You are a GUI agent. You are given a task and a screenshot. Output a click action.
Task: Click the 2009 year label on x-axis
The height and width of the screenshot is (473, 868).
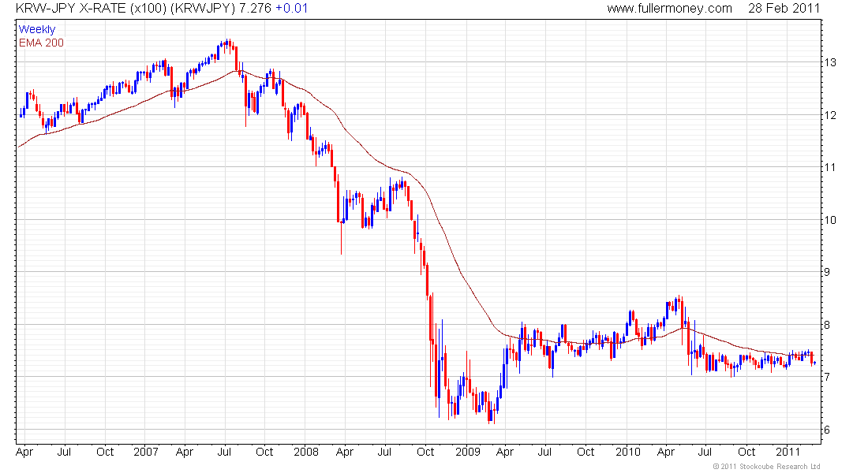(468, 452)
